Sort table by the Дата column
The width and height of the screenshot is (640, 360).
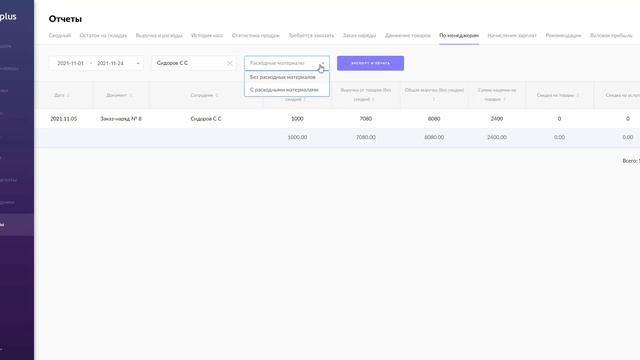pos(62,95)
